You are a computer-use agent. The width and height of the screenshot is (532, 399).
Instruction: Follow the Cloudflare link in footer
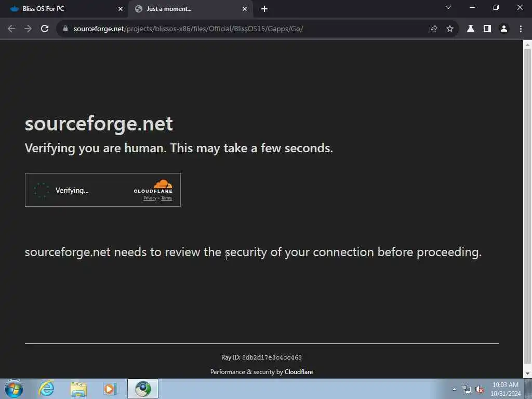pos(299,372)
